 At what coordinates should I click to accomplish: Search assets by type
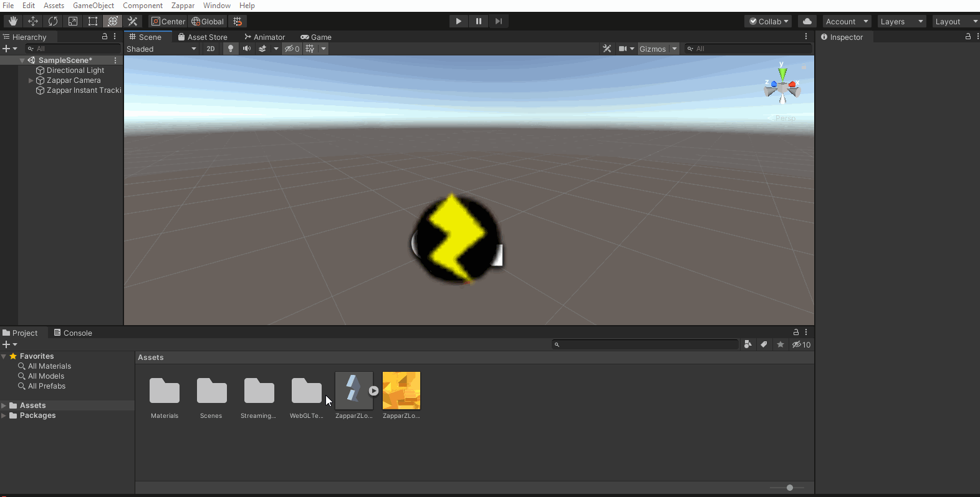[748, 344]
